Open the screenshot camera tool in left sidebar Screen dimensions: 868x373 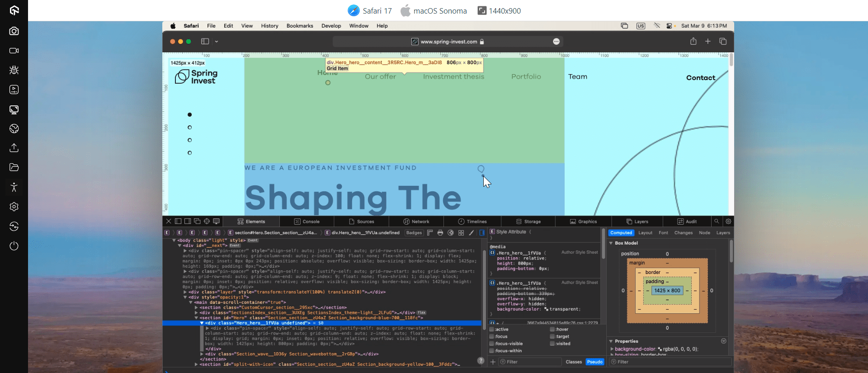point(14,31)
